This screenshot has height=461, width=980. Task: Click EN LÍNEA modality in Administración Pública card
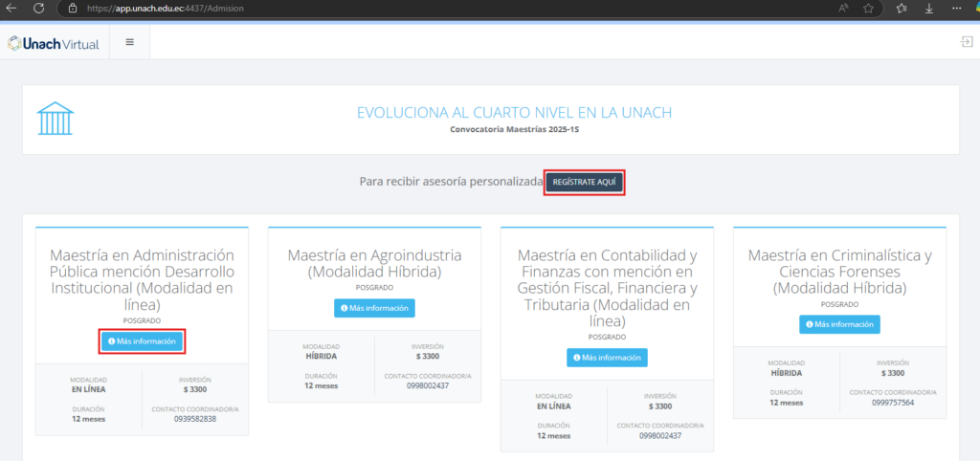pyautogui.click(x=89, y=389)
